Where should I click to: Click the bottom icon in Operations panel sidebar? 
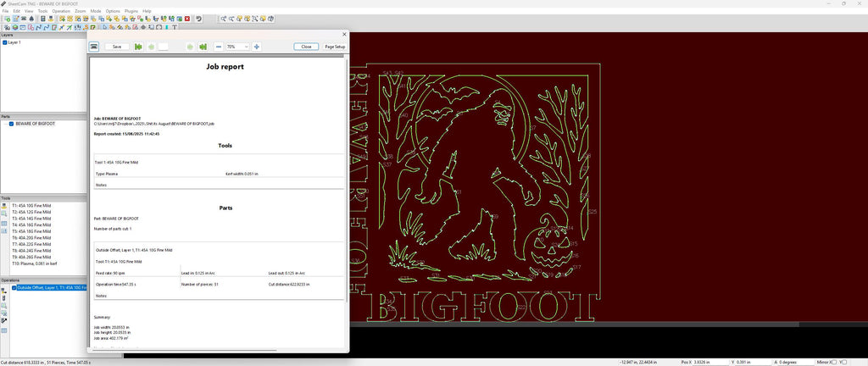pos(4,330)
